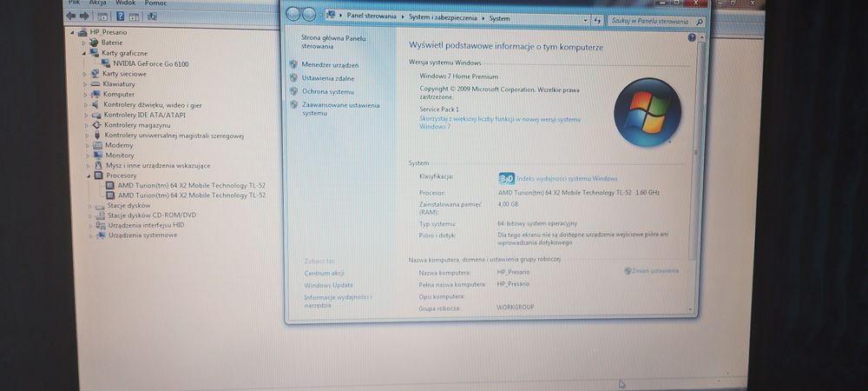The image size is (868, 391).
Task: Toggle the action pane toolbar icon
Action: point(134,17)
